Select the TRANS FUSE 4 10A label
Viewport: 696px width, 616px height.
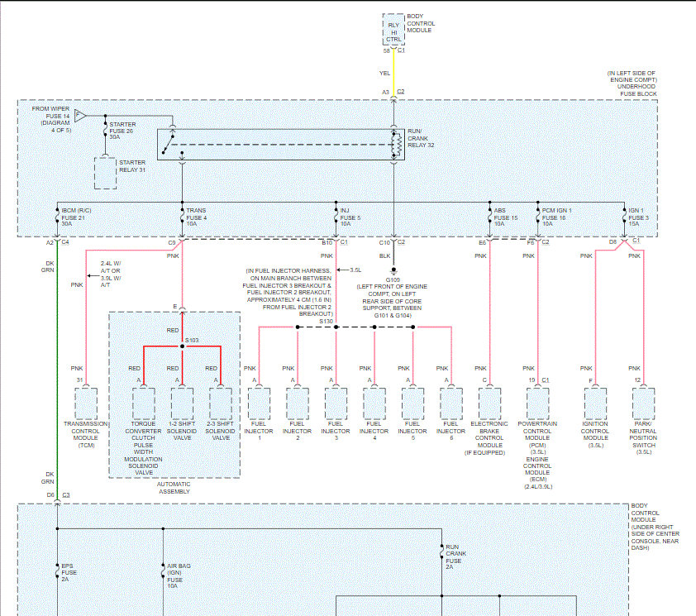click(x=196, y=217)
